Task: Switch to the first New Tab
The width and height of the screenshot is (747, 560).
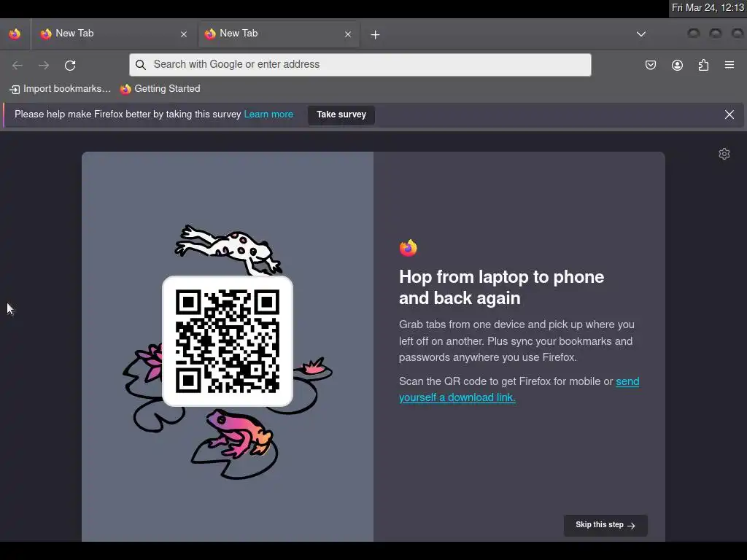Action: pyautogui.click(x=113, y=34)
